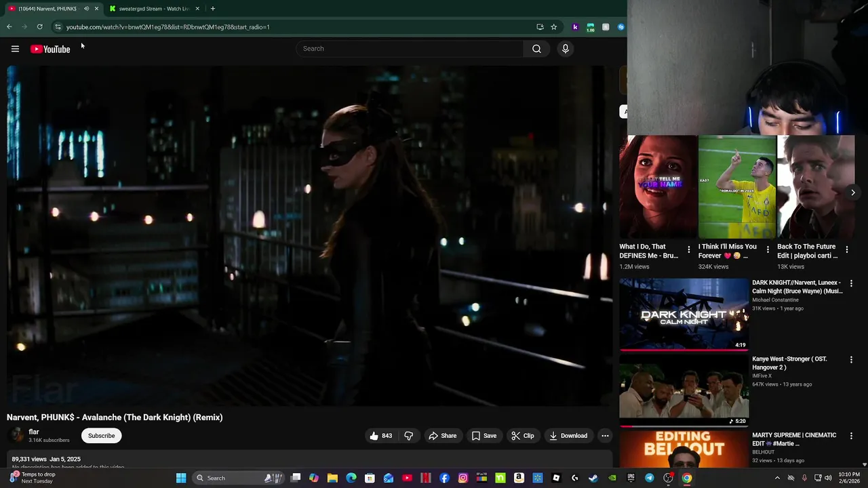Open the weather widget Temps to drop
Viewport: 868px width, 488px height.
pos(33,478)
